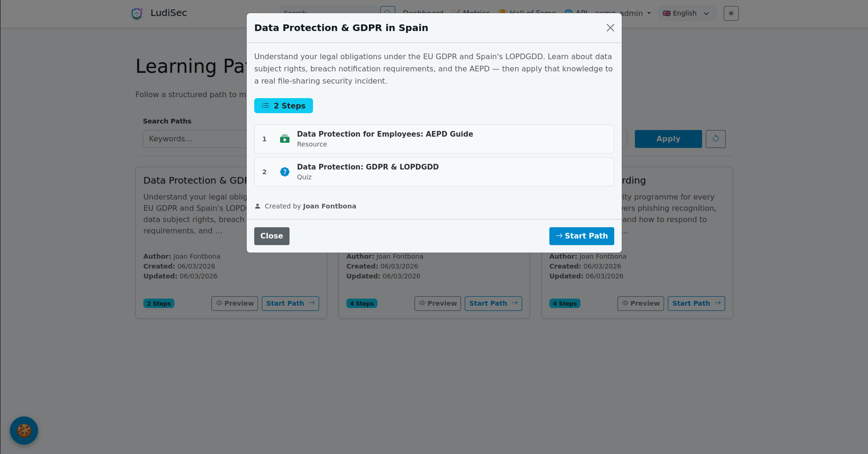
Task: Click the Start Path button in dialog
Action: (582, 236)
